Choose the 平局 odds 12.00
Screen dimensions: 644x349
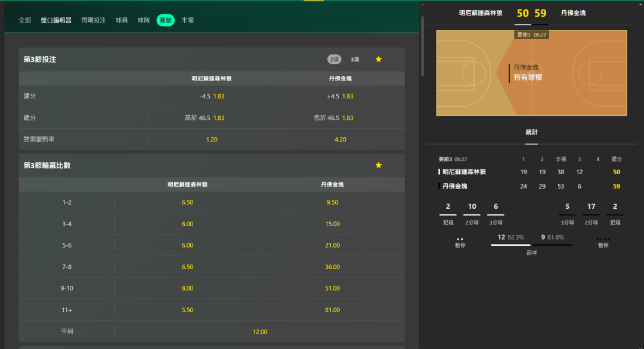pyautogui.click(x=260, y=332)
